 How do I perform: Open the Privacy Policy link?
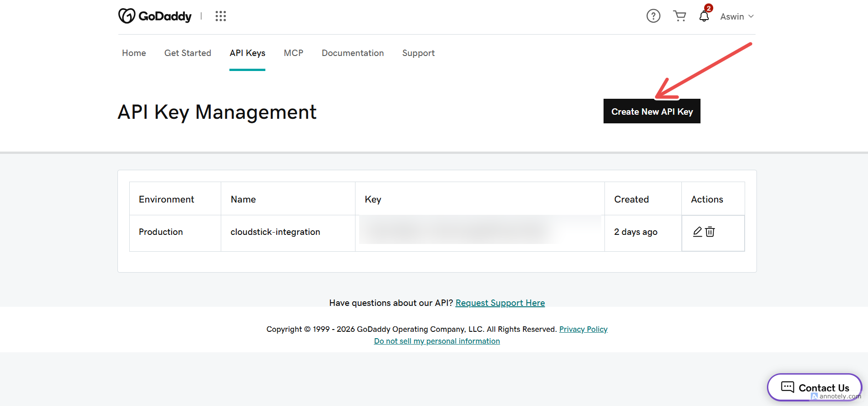(583, 329)
